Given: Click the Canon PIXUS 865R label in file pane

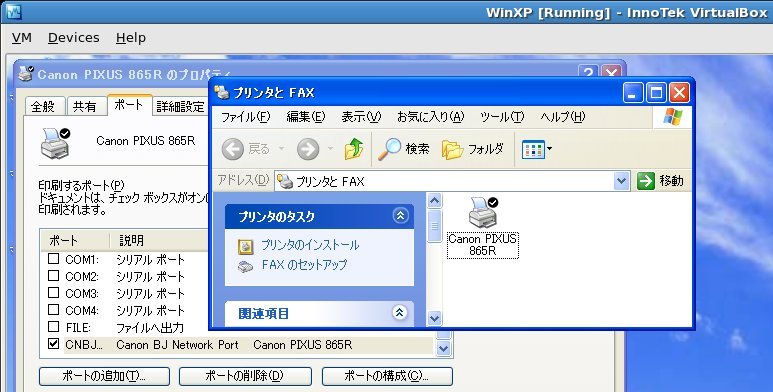Looking at the screenshot, I should tap(483, 245).
